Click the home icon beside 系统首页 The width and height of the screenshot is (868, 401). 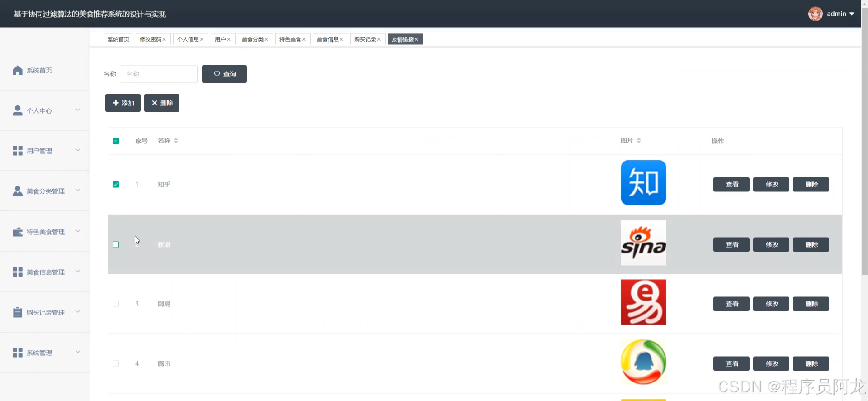[x=18, y=70]
